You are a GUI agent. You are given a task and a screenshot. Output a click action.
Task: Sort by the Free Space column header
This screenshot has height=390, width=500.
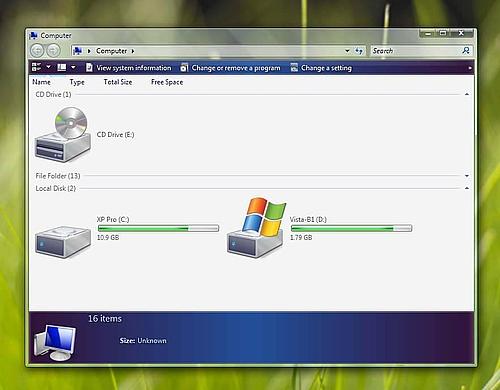pyautogui.click(x=167, y=82)
